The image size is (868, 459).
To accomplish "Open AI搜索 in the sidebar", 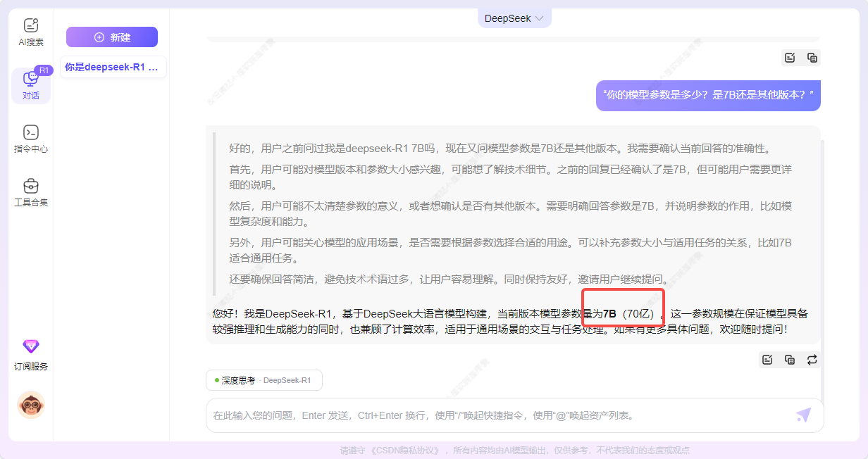I will pyautogui.click(x=31, y=32).
